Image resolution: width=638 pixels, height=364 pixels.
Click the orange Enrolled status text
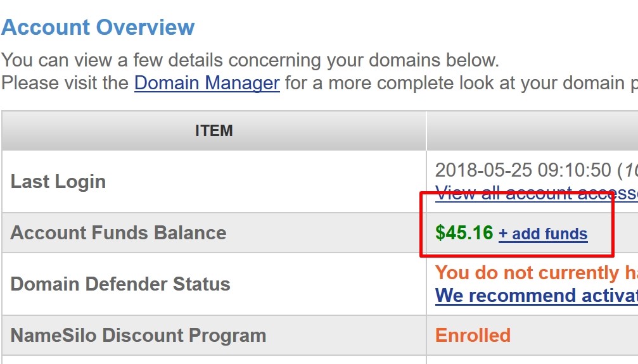coord(473,335)
